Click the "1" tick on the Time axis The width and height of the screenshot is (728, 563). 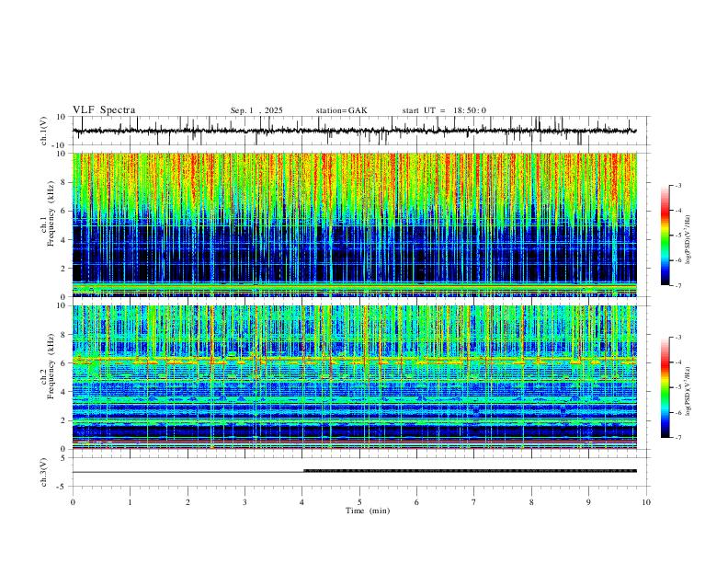[x=130, y=502]
